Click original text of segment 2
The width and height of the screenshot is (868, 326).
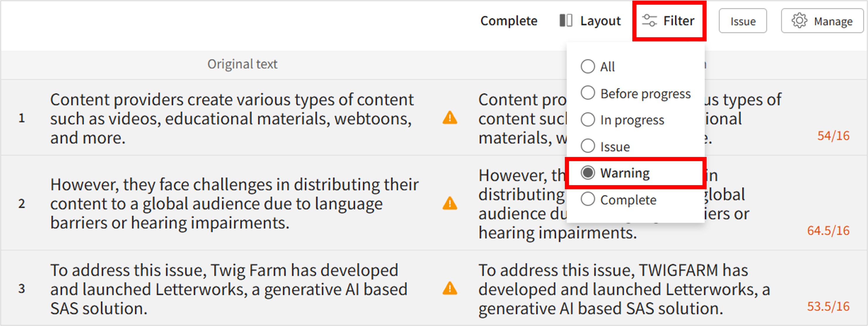click(234, 203)
